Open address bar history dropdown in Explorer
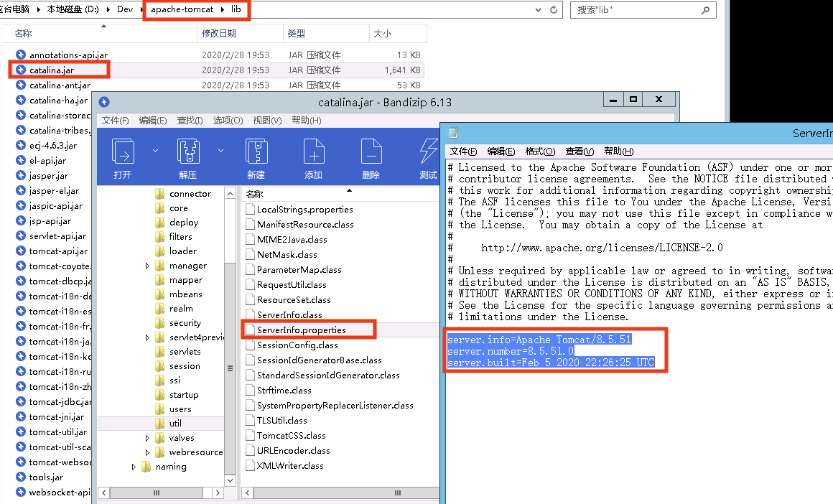 pyautogui.click(x=538, y=9)
